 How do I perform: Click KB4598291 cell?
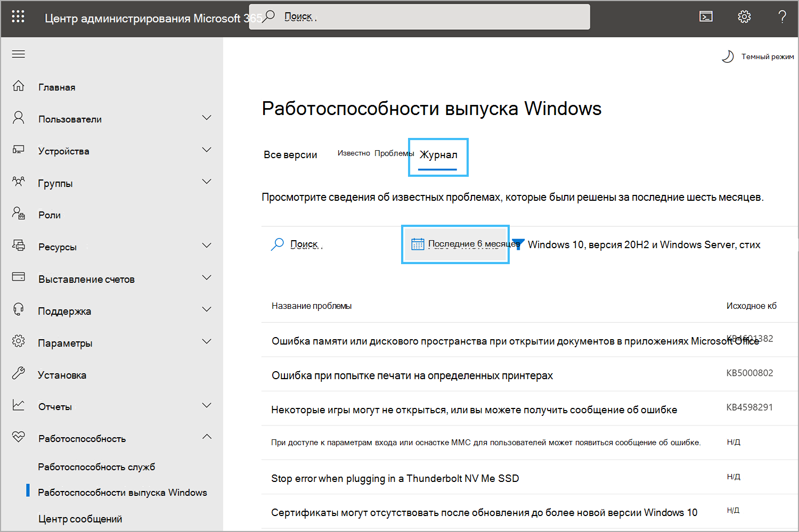pos(749,407)
